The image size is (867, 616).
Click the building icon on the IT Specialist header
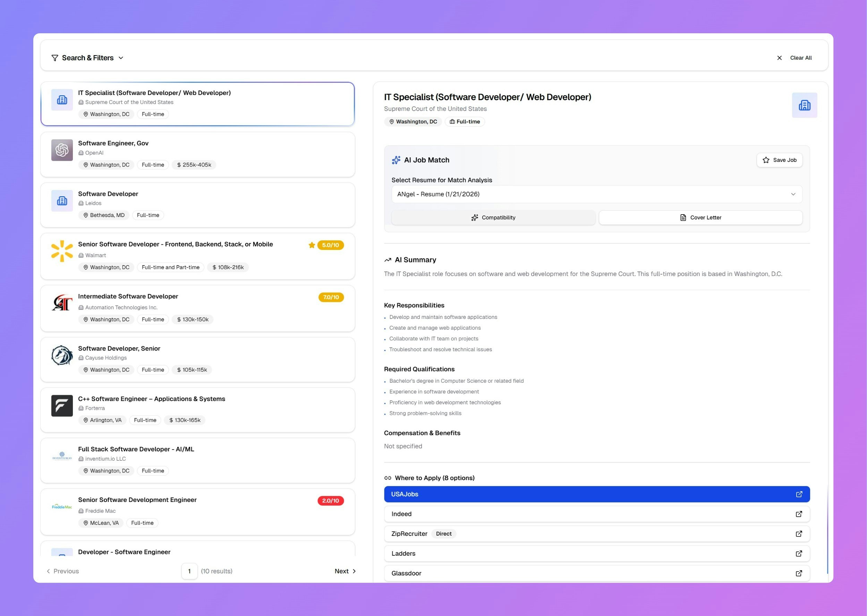click(805, 105)
